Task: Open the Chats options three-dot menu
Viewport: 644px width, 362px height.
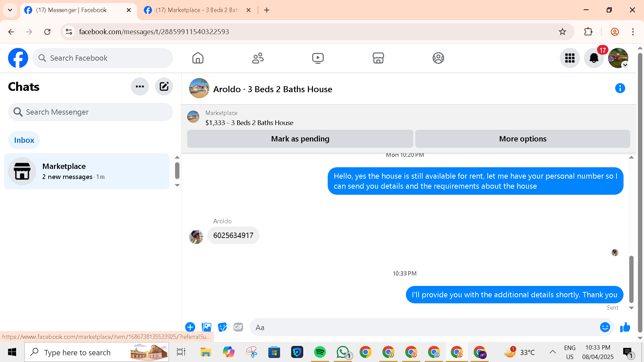Action: coord(140,86)
